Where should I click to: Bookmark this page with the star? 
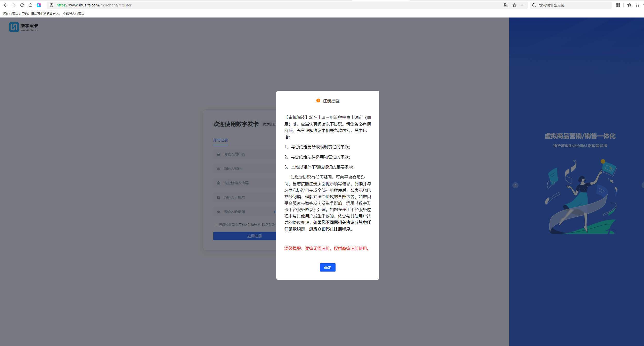pos(514,5)
